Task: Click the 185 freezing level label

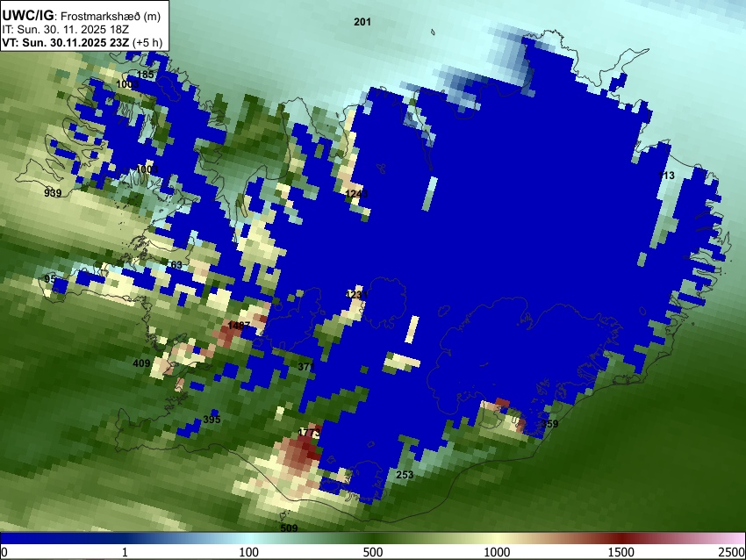Action: coord(145,75)
